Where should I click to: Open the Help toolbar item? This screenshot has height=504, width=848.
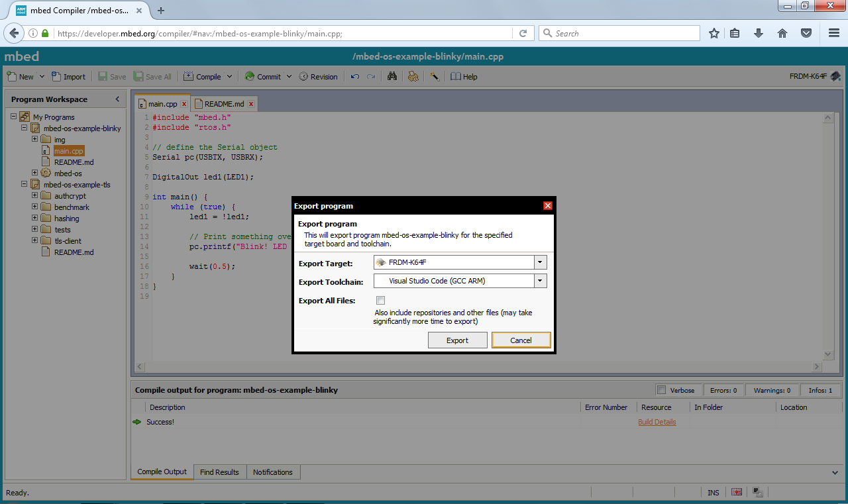(x=464, y=76)
